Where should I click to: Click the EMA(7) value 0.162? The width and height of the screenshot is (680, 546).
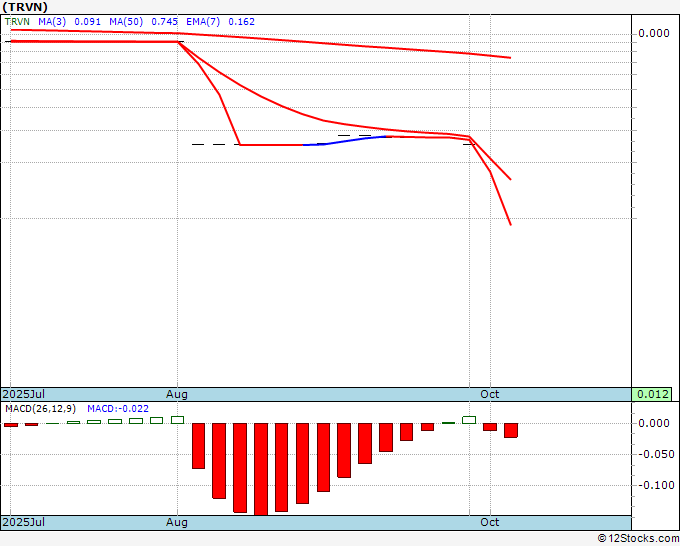coord(242,22)
